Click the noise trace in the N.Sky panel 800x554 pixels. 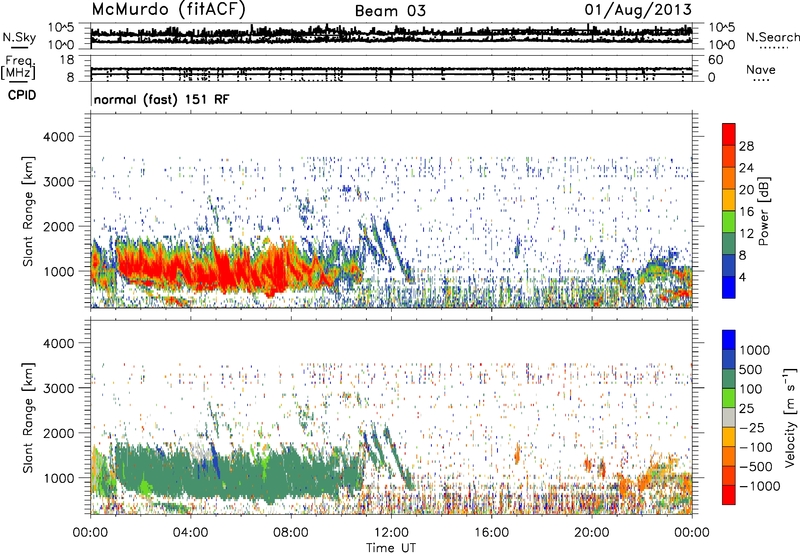(x=391, y=35)
